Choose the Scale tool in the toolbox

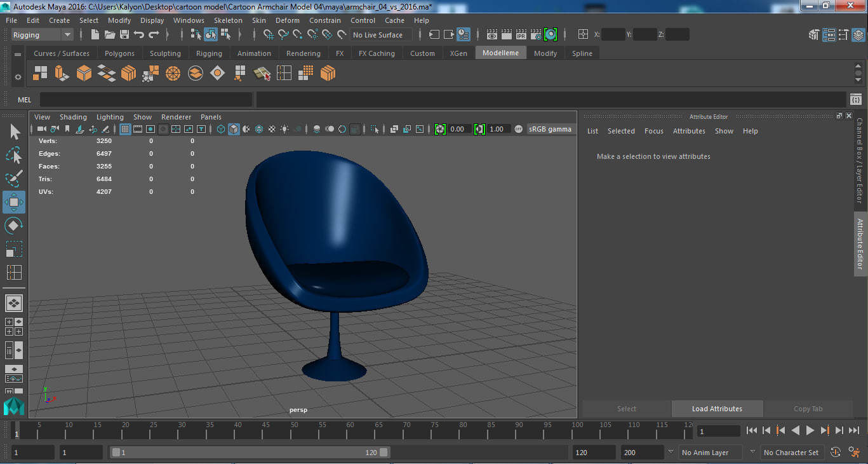(14, 249)
